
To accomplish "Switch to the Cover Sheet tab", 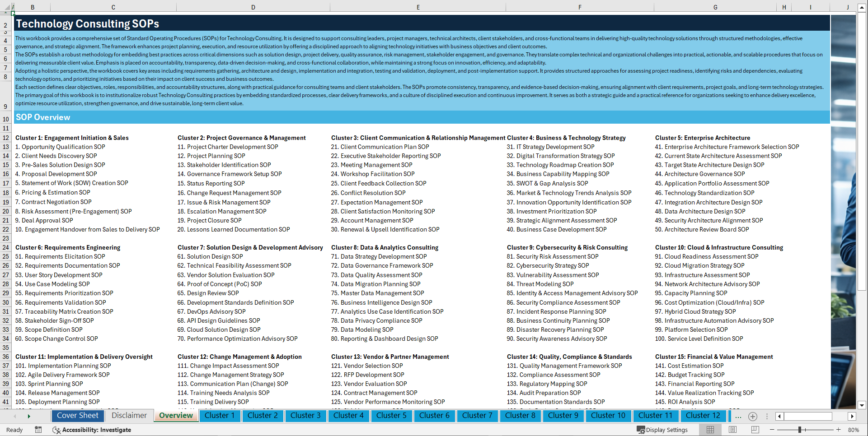I will [x=78, y=415].
